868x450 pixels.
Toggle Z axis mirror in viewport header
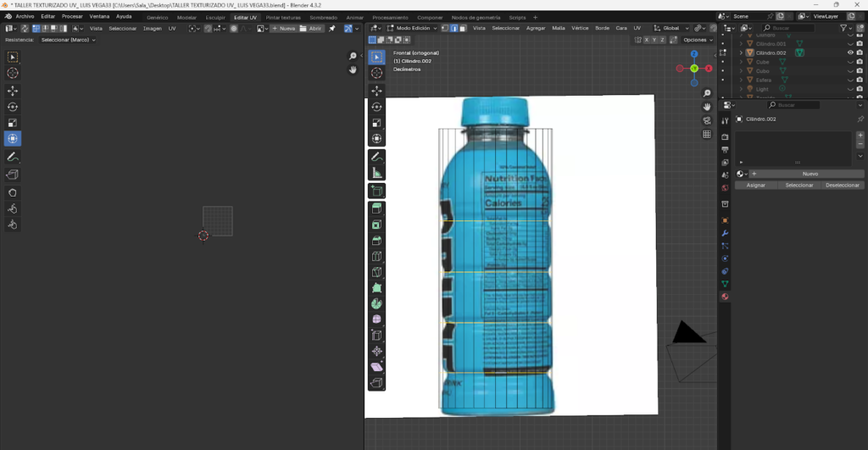click(662, 40)
